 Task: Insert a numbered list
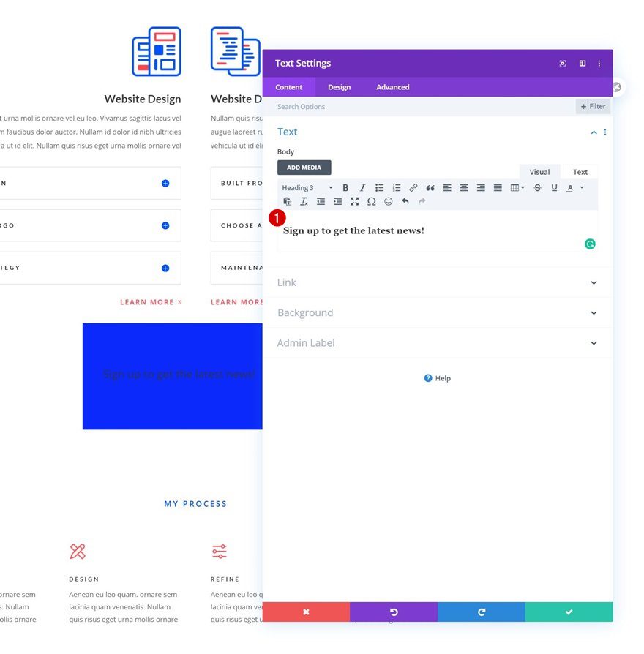[x=396, y=187]
